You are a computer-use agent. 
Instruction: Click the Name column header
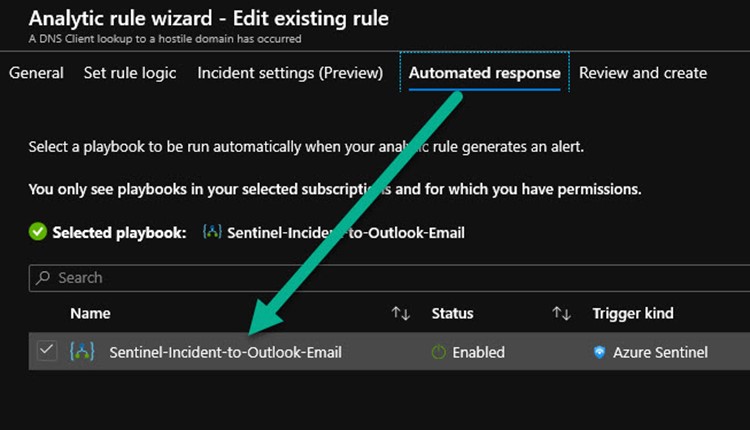click(x=90, y=314)
